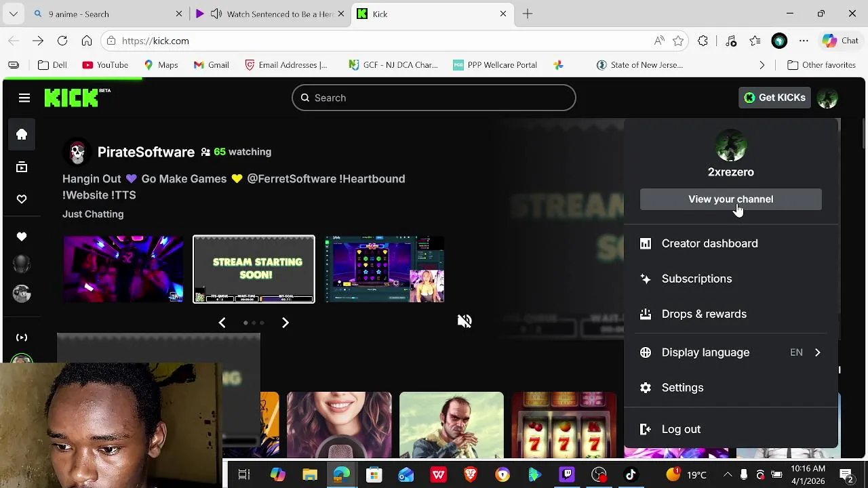Open browser tab search dropdown arrow
Image resolution: width=868 pixels, height=488 pixels.
click(x=14, y=14)
